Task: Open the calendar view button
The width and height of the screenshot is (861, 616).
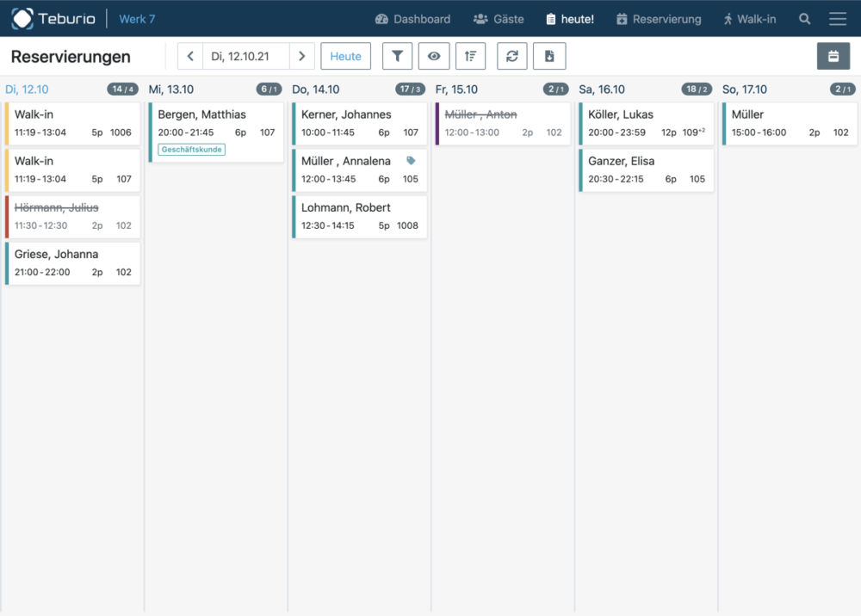Action: pyautogui.click(x=833, y=57)
